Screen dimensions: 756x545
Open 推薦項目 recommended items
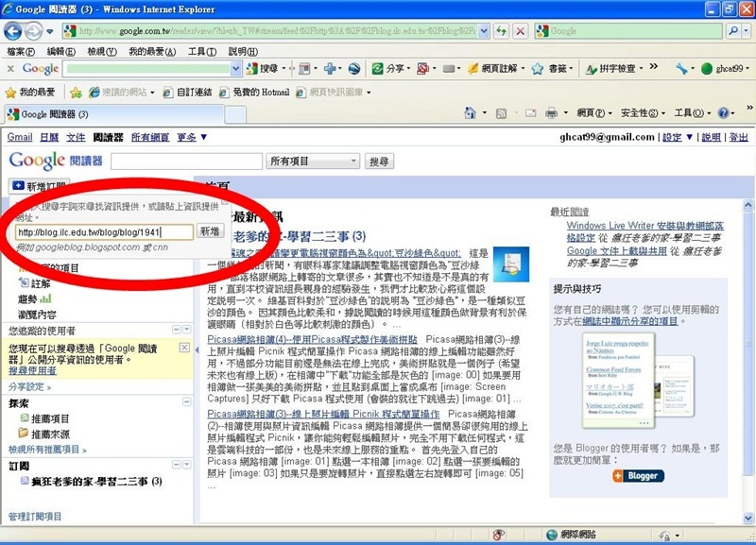pyautogui.click(x=44, y=418)
